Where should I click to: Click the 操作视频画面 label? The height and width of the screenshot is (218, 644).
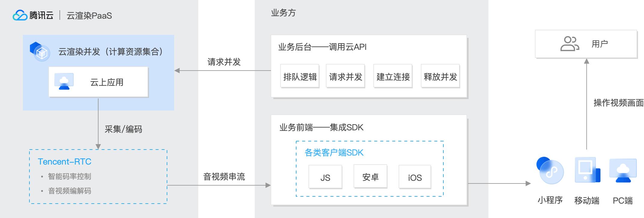618,103
